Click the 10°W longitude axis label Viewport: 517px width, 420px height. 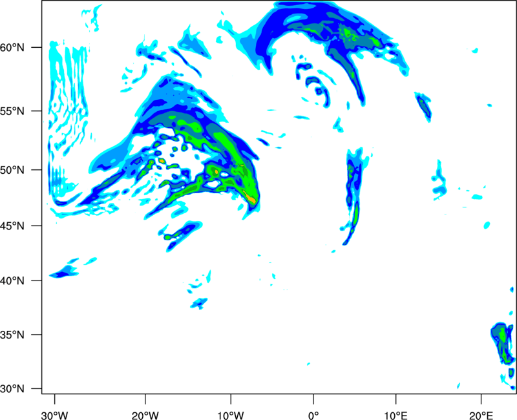pos(231,415)
